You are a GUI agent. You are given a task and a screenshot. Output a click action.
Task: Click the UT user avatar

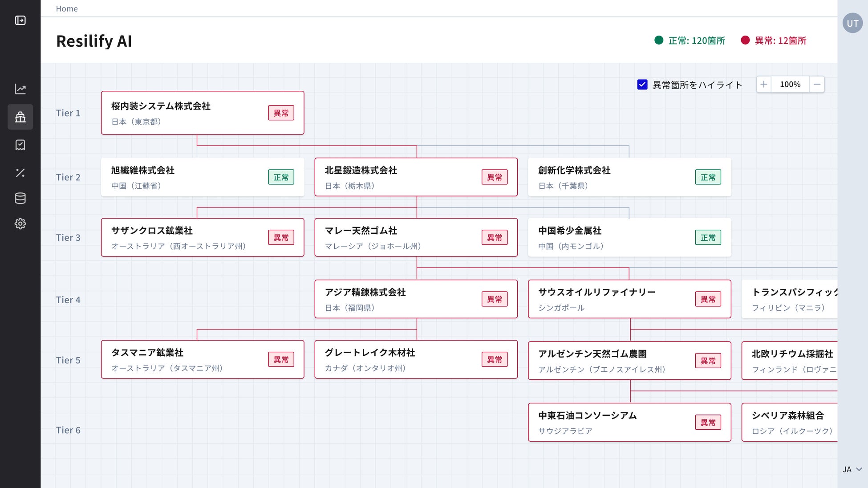852,23
